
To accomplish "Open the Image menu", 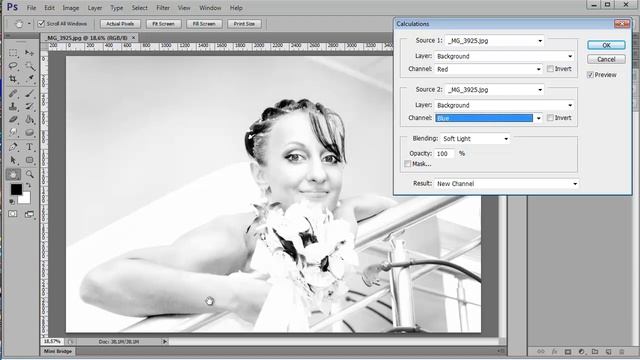I will point(71,8).
